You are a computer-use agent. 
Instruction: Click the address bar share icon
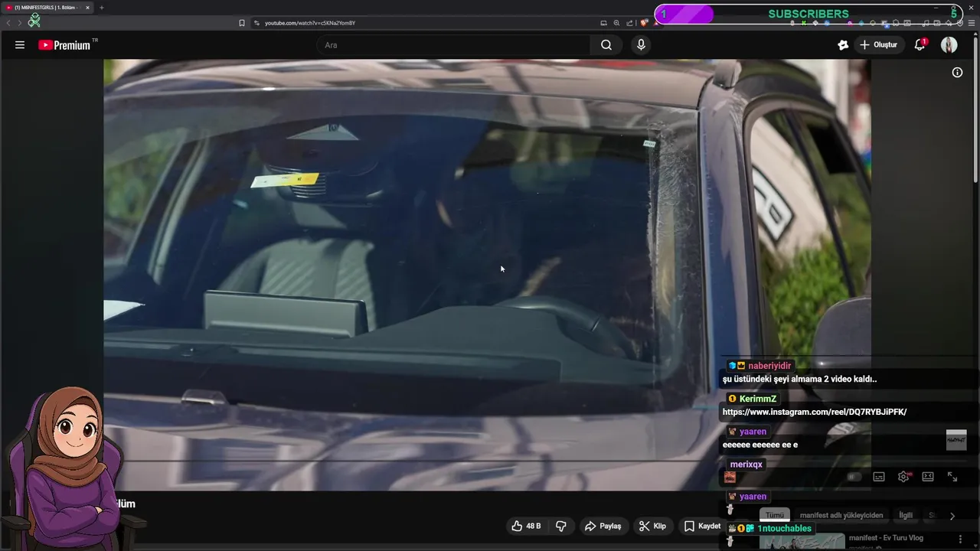tap(629, 23)
